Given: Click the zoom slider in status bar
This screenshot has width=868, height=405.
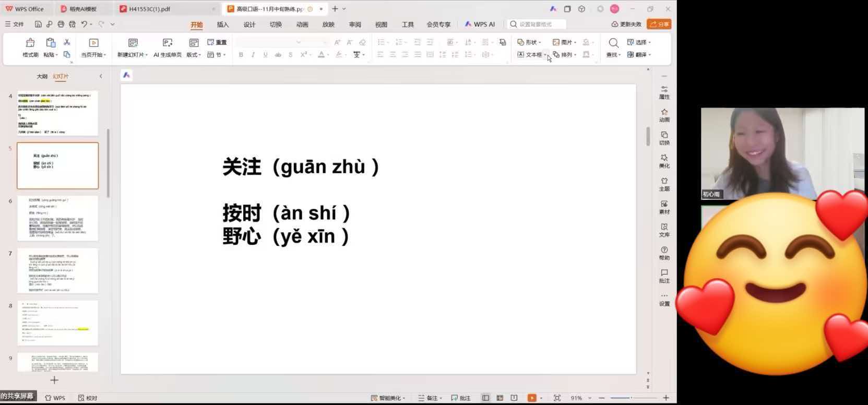Looking at the screenshot, I should point(631,398).
